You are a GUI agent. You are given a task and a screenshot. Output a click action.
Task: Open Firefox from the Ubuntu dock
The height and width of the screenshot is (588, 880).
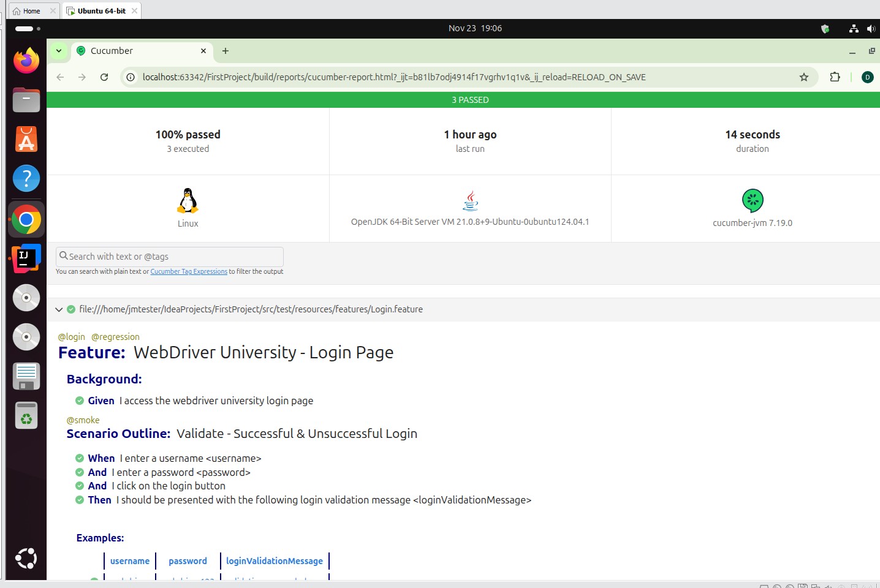26,61
